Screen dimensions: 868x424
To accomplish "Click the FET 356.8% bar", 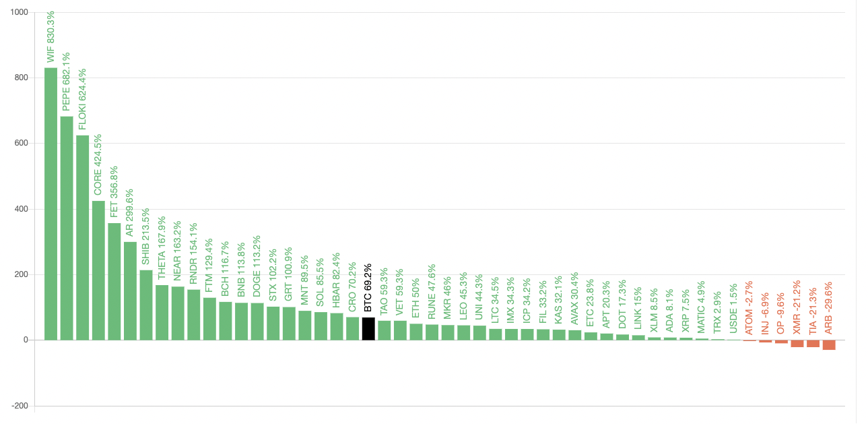I will click(x=114, y=281).
